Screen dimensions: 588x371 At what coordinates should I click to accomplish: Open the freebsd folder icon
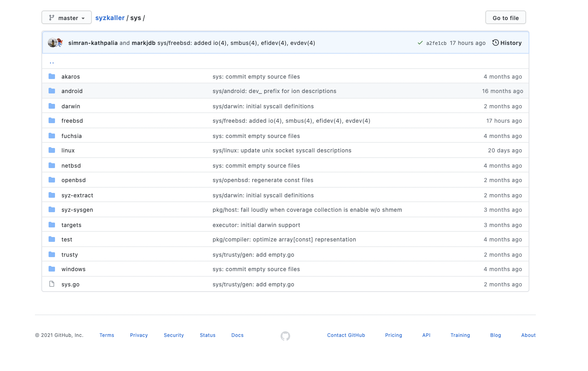pos(52,120)
